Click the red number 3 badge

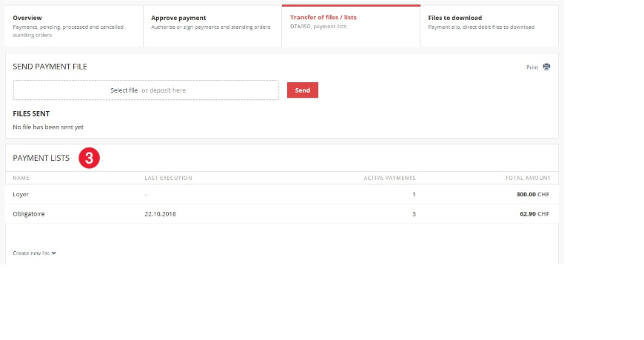(x=89, y=158)
